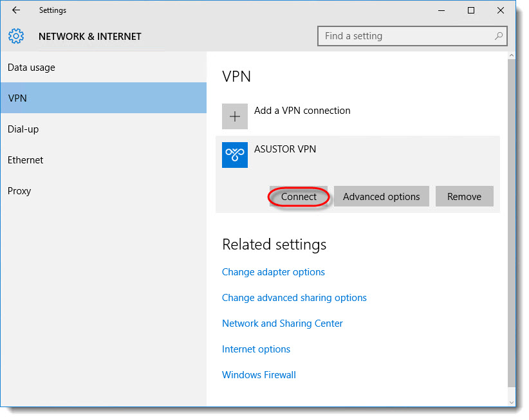The width and height of the screenshot is (529, 420).
Task: Maximize the Settings window
Action: (471, 10)
